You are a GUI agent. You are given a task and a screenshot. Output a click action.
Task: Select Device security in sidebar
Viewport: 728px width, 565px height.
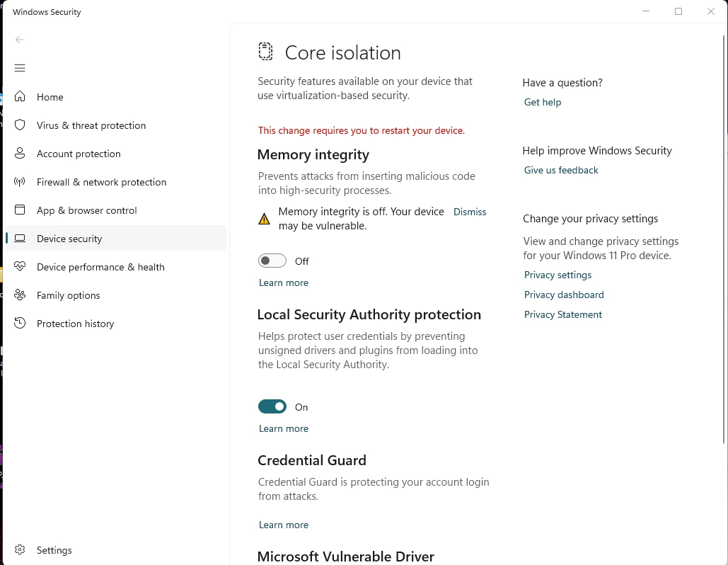116,239
